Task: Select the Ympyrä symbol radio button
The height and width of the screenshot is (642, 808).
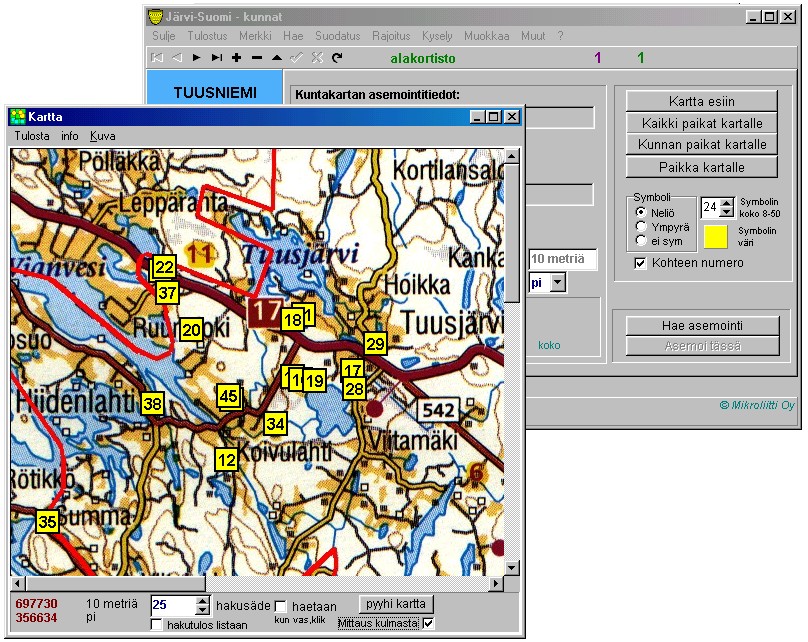Action: pyautogui.click(x=641, y=226)
